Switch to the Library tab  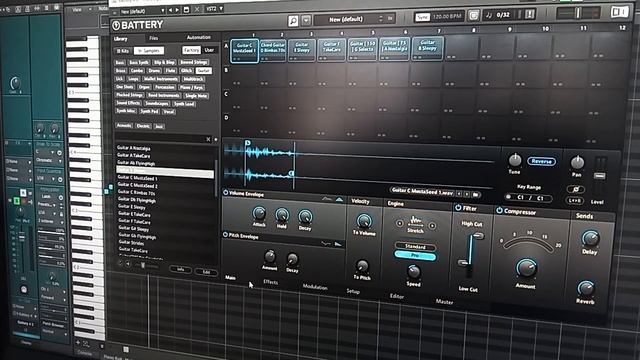(x=121, y=39)
